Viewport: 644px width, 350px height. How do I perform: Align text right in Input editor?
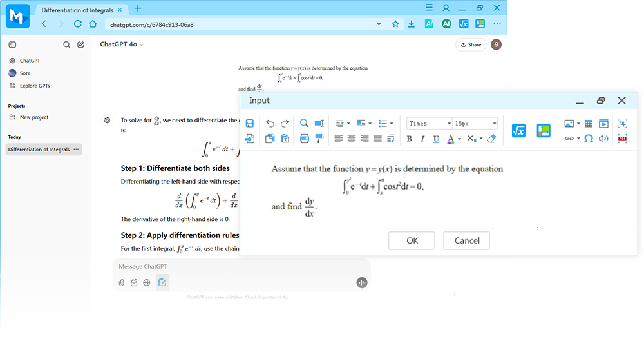click(365, 139)
